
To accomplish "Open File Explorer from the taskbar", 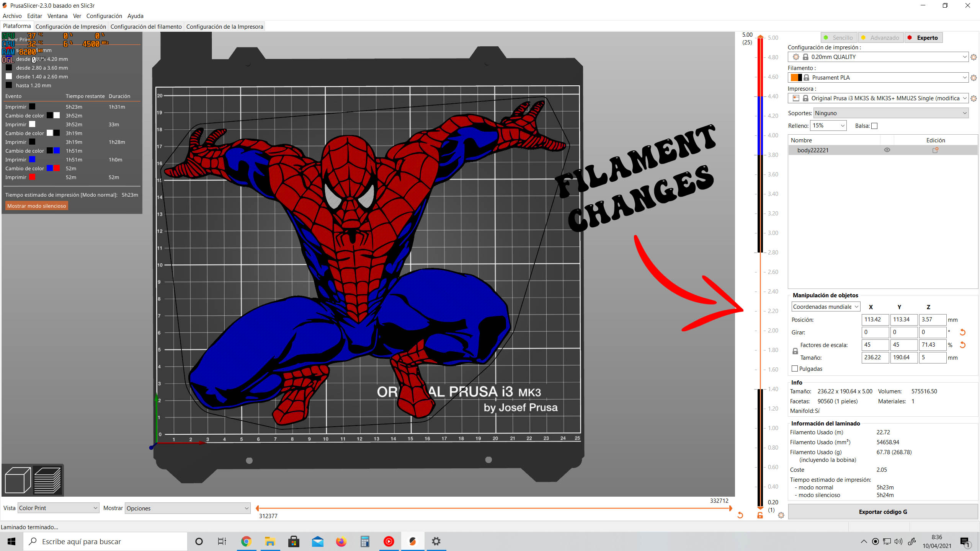I will (x=270, y=541).
